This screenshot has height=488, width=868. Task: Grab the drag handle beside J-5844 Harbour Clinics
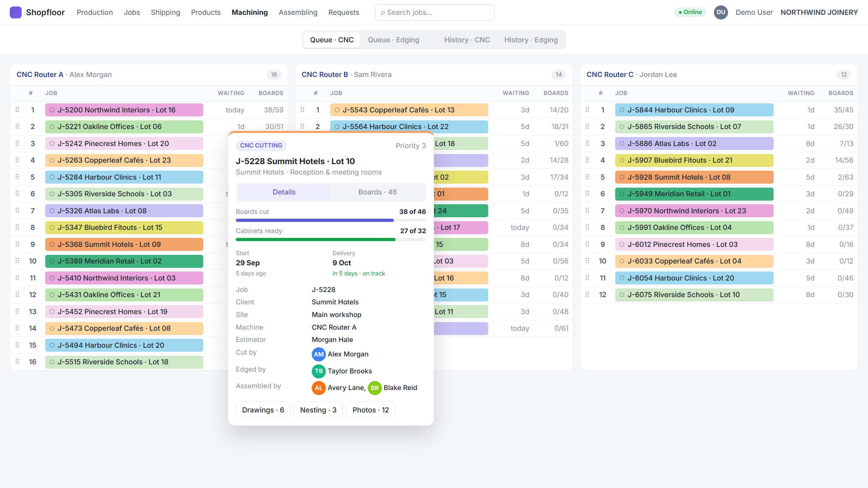click(x=587, y=110)
